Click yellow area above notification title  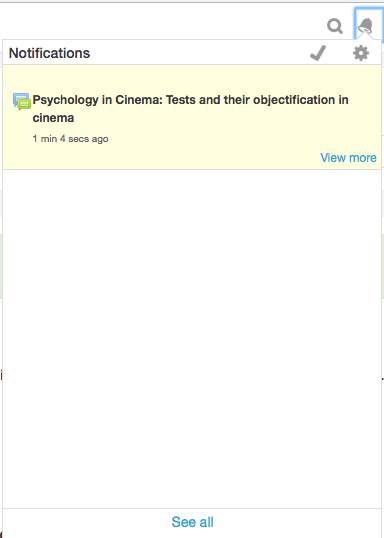(192, 77)
